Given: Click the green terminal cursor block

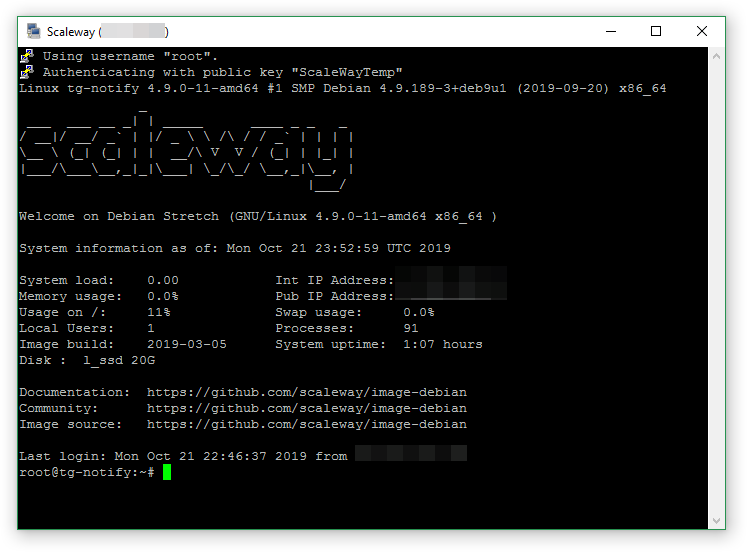Looking at the screenshot, I should [167, 472].
